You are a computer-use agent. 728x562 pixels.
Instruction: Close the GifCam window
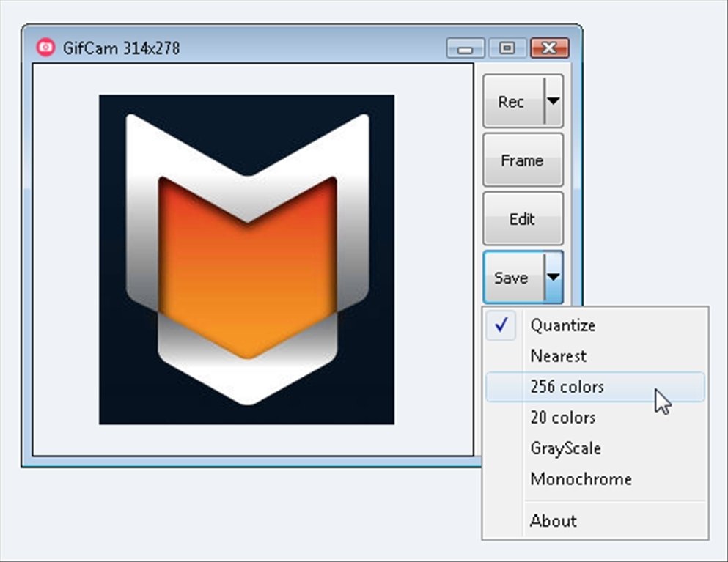(x=550, y=48)
